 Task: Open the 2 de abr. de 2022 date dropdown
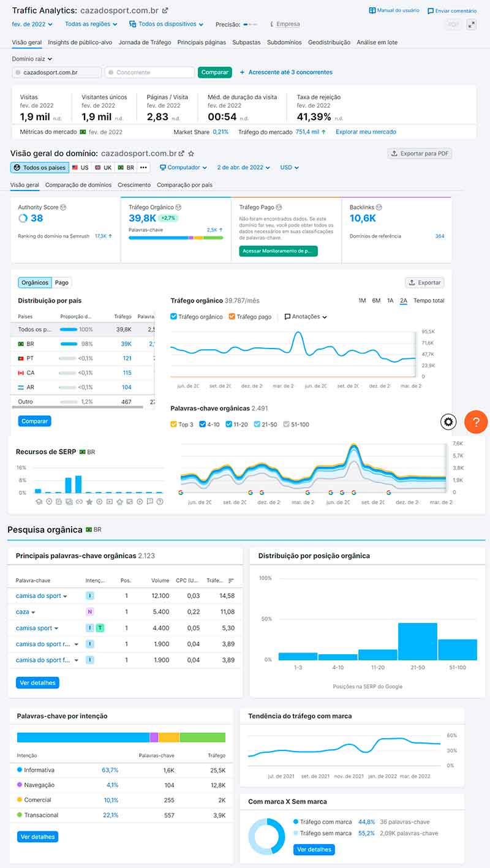(x=243, y=168)
